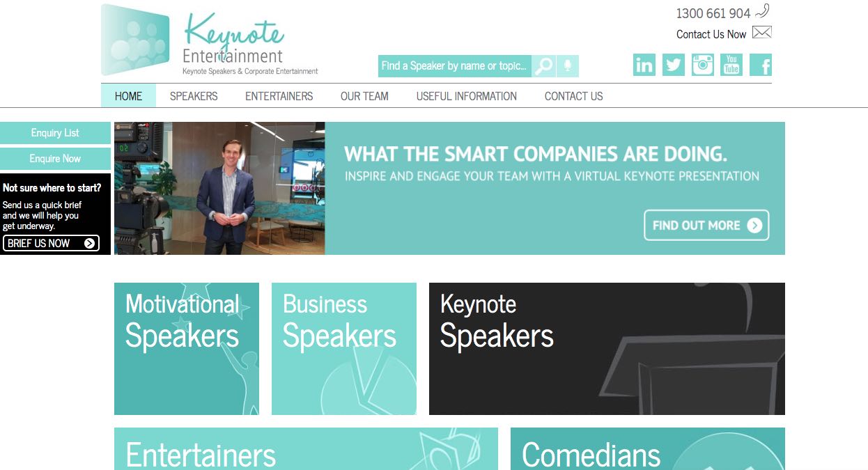Open the Twitter social icon
Image resolution: width=868 pixels, height=470 pixels.
coord(674,65)
